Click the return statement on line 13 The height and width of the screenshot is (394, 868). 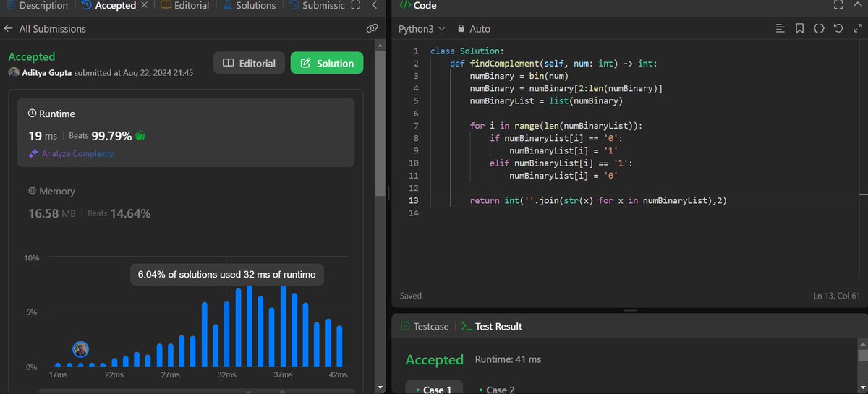597,200
